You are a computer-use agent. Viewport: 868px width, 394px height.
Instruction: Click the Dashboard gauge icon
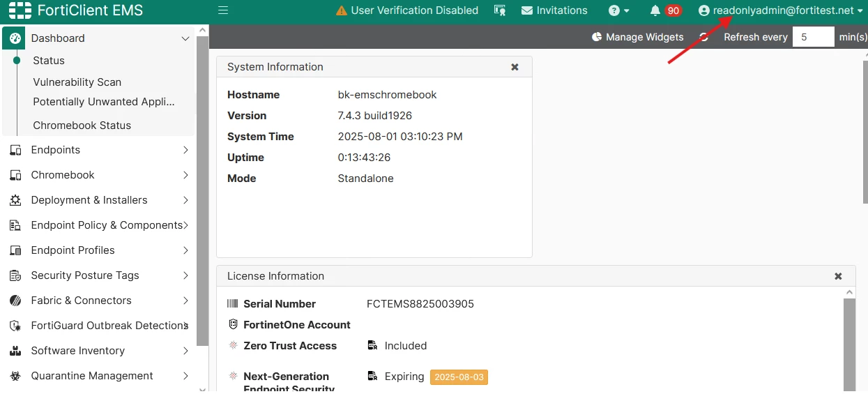(14, 38)
